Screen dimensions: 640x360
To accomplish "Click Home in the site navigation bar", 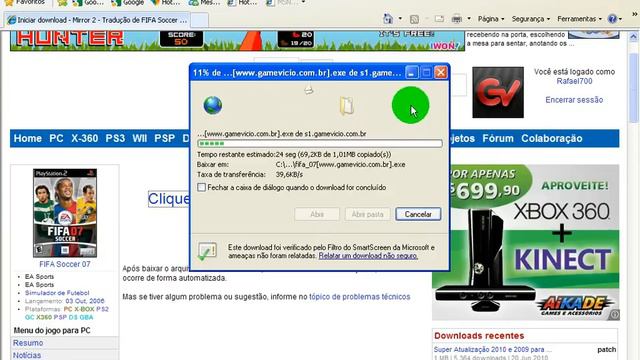I will [x=28, y=138].
